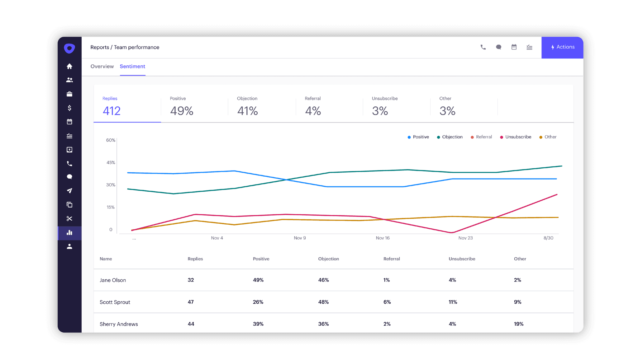Click the Actions button
This screenshot has width=638, height=364.
[562, 47]
